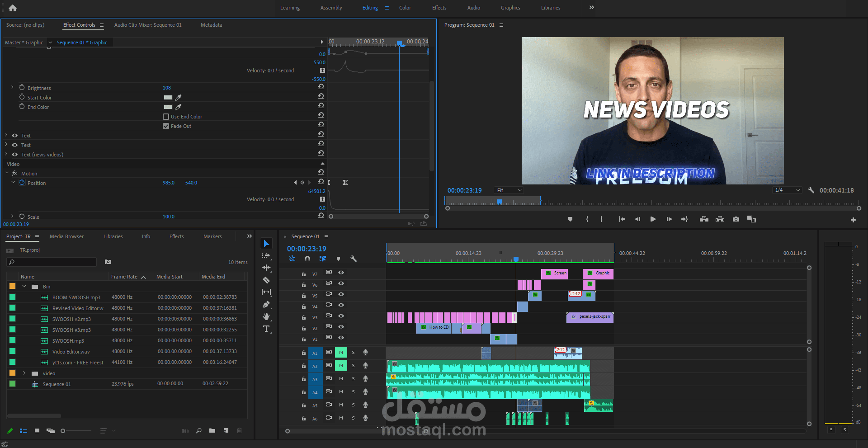This screenshot has width=868, height=448.
Task: Hide video track V7 output
Action: (341, 273)
